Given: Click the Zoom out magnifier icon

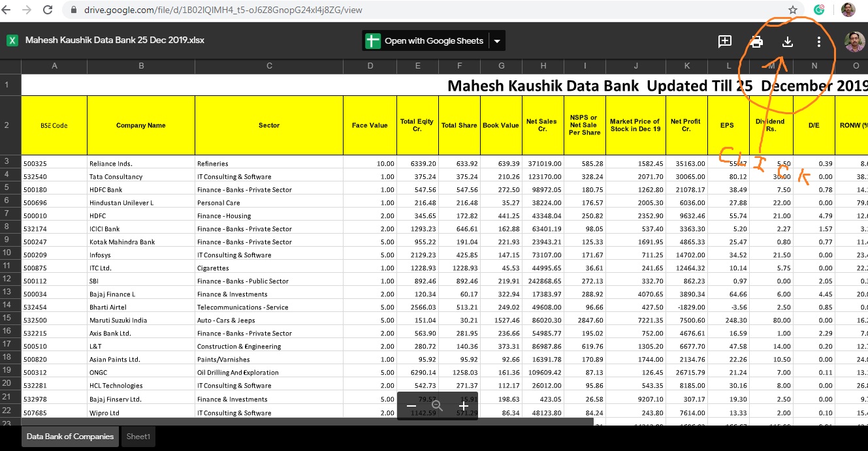Looking at the screenshot, I should pos(437,405).
